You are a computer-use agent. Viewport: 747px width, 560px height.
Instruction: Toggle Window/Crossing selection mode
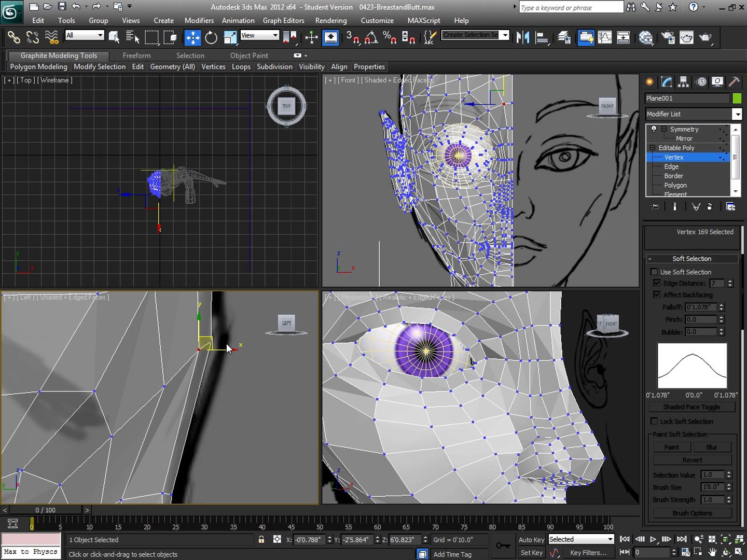[170, 37]
